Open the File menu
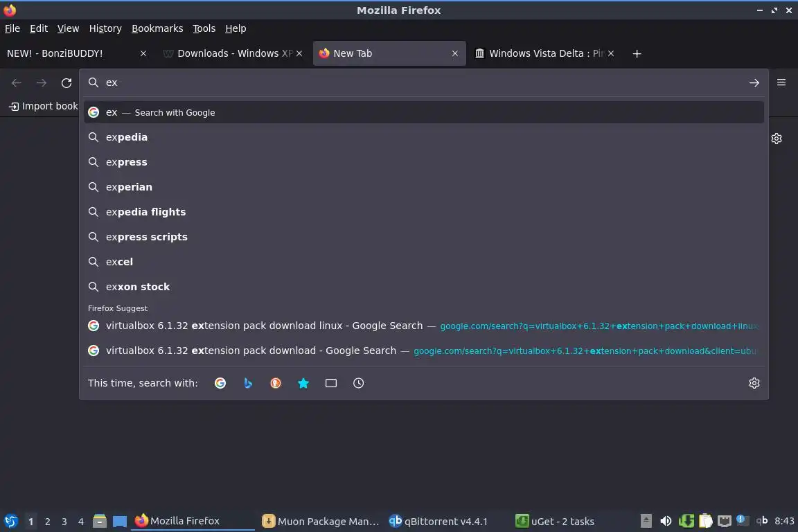Viewport: 798px width, 532px height. point(12,28)
